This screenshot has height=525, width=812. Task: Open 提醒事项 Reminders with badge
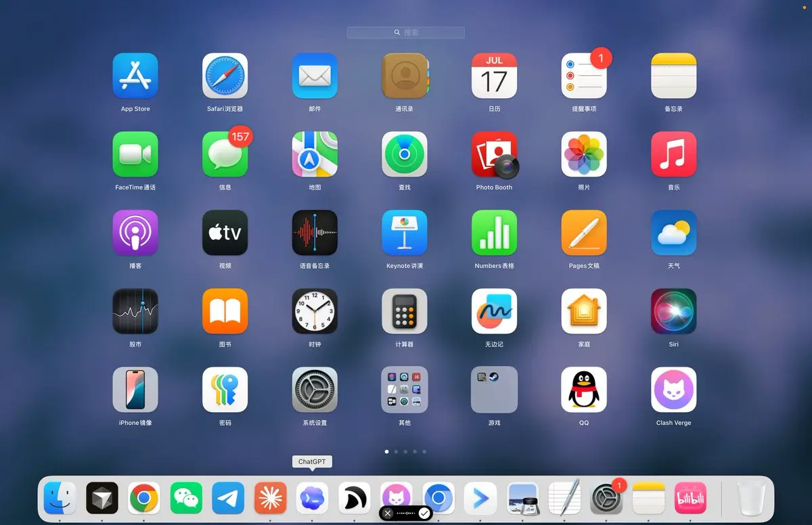tap(584, 76)
